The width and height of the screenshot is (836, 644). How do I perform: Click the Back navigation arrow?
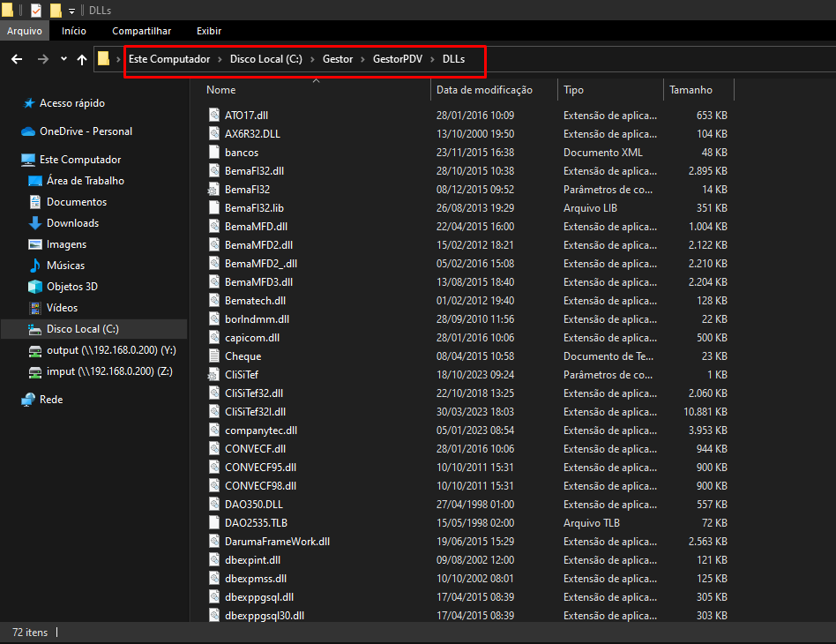17,59
